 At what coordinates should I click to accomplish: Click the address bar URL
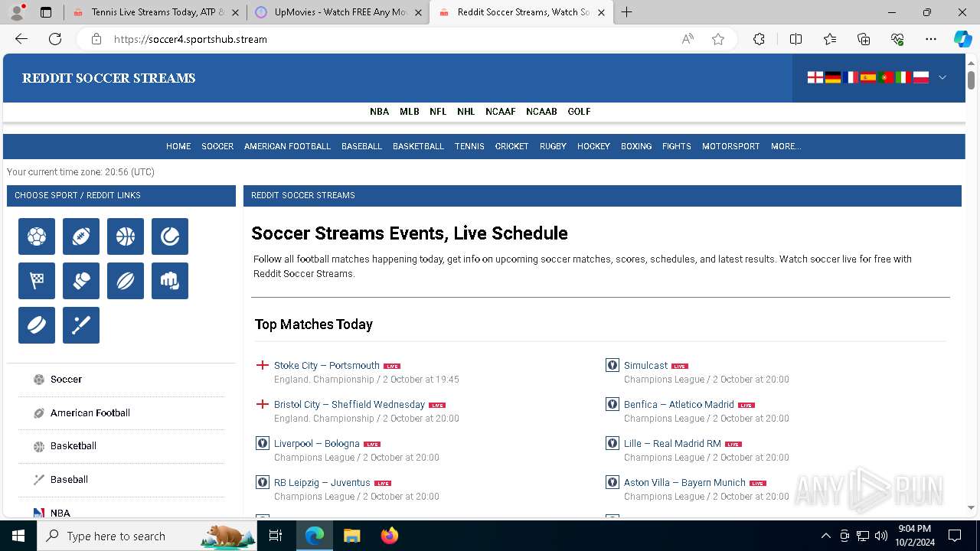point(190,39)
